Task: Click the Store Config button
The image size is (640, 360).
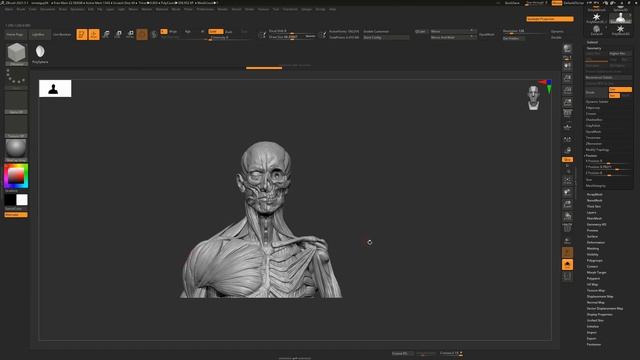Action: pyautogui.click(x=386, y=38)
